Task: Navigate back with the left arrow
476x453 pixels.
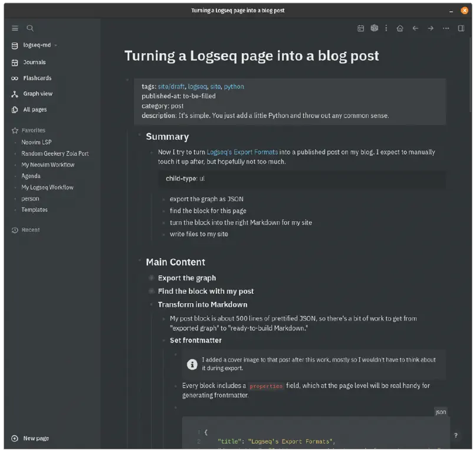Action: (415, 28)
